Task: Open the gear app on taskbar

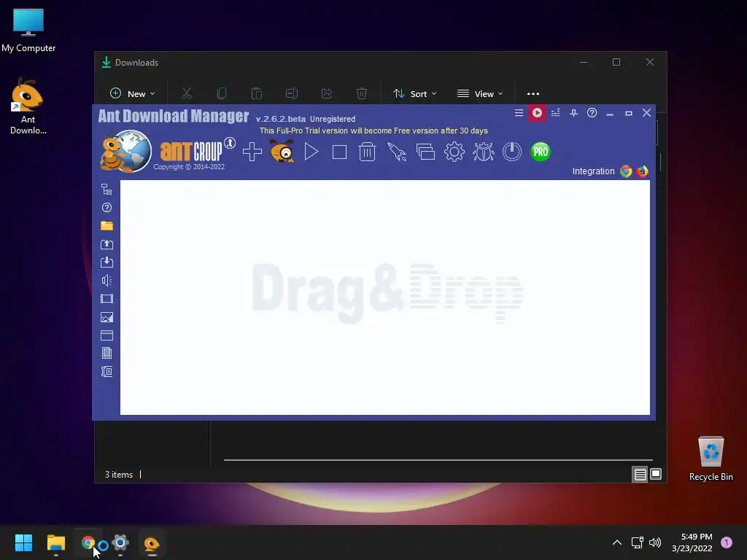Action: (120, 542)
